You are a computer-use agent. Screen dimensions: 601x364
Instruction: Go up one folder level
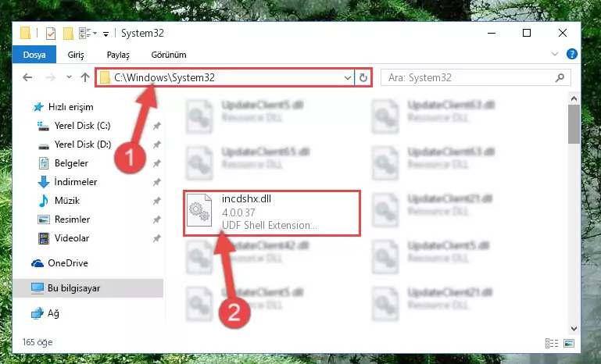coord(85,77)
